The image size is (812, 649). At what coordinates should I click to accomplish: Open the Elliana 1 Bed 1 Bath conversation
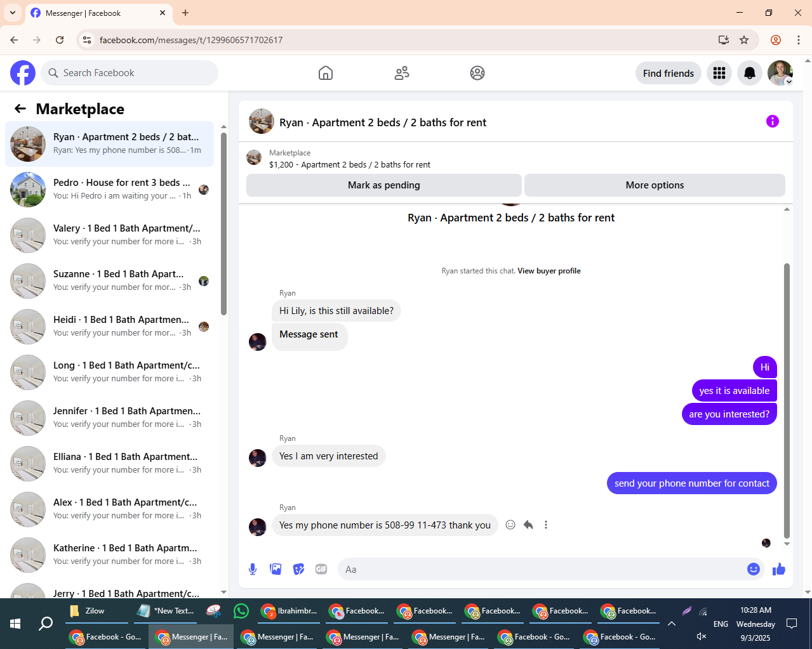click(x=109, y=464)
